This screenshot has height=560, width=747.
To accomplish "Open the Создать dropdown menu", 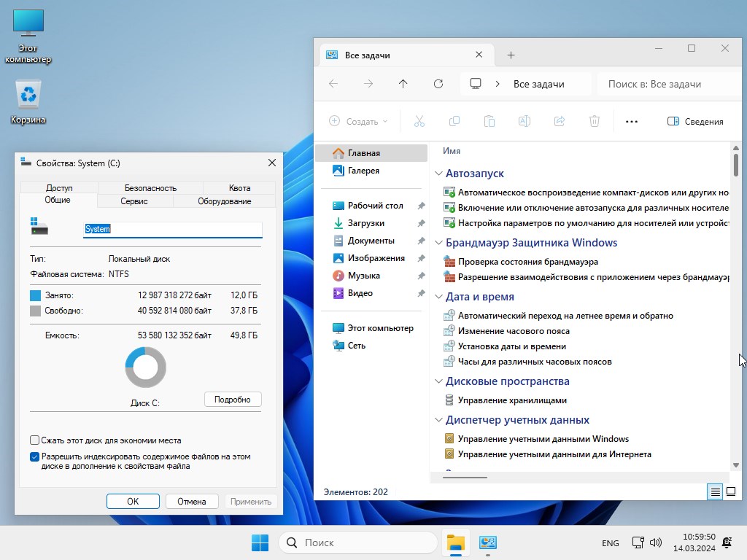I will (358, 122).
